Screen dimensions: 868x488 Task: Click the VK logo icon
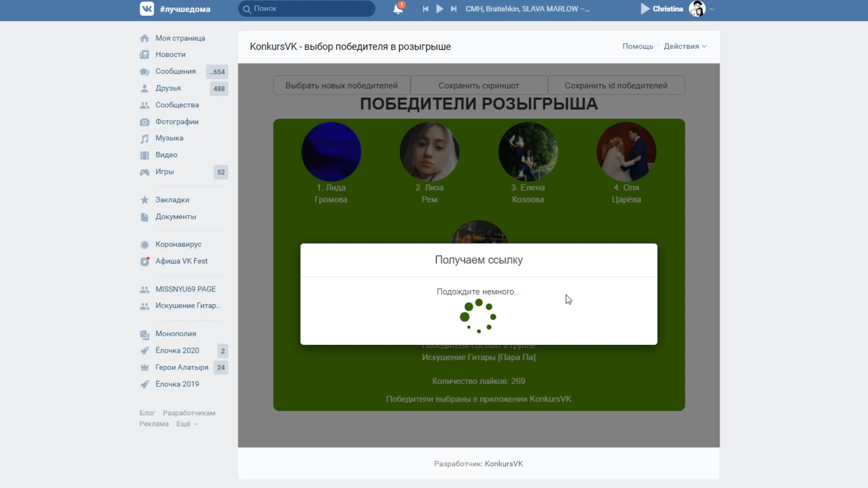147,9
